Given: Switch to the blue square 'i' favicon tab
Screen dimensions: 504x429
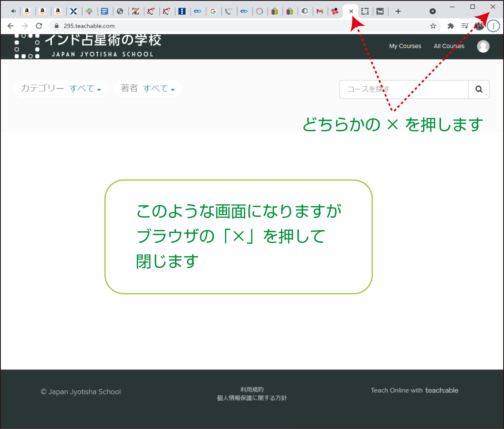Looking at the screenshot, I should point(182,11).
